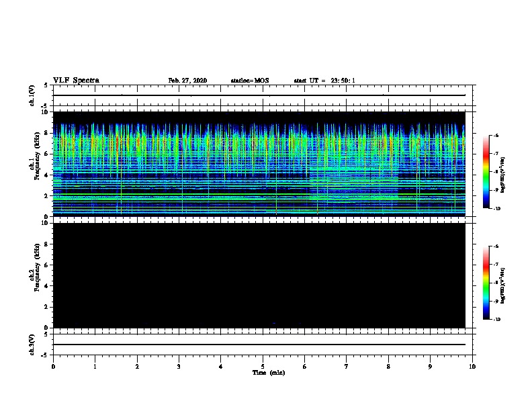Click the ch.2 spectrogram color scale bar

click(486, 283)
